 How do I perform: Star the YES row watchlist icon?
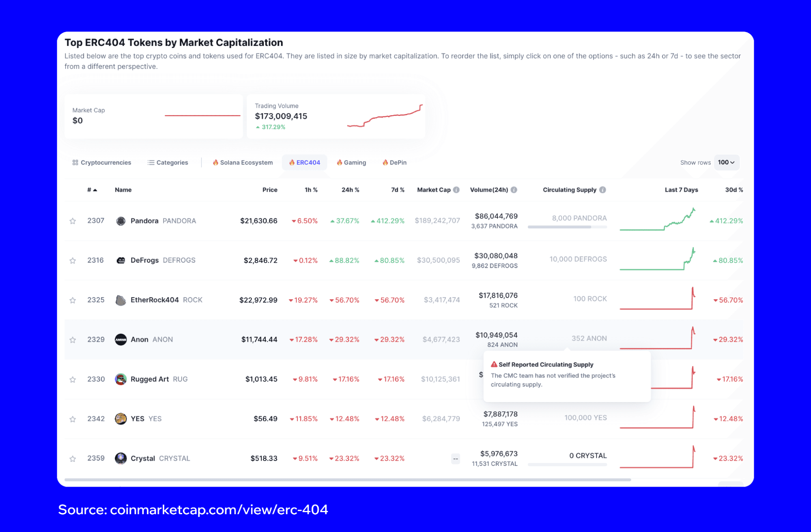[x=73, y=419]
